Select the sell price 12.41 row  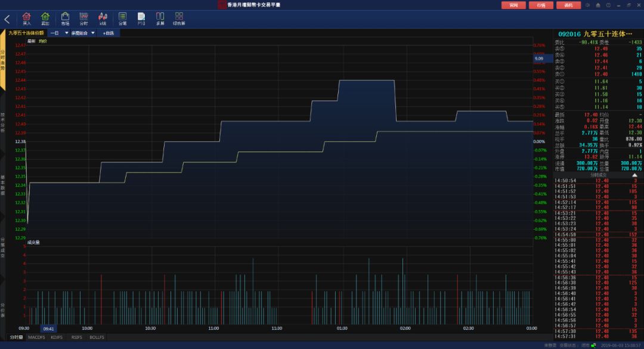(x=598, y=68)
